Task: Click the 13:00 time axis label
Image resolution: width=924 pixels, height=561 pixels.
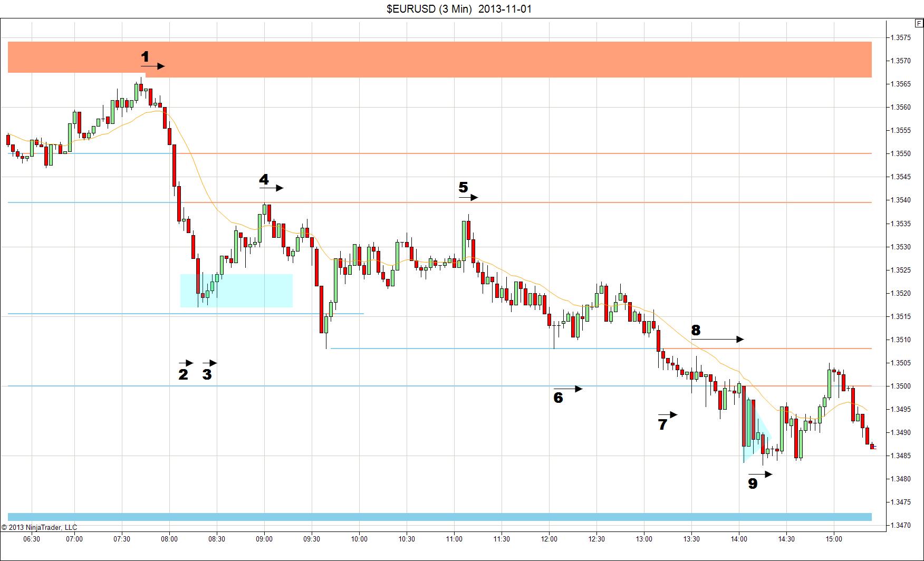Action: pos(644,539)
